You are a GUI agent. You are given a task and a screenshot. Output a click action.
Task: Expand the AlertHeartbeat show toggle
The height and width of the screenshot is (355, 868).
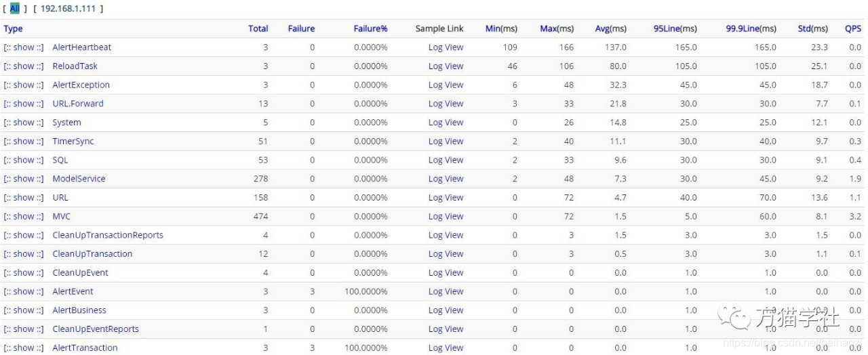(24, 47)
